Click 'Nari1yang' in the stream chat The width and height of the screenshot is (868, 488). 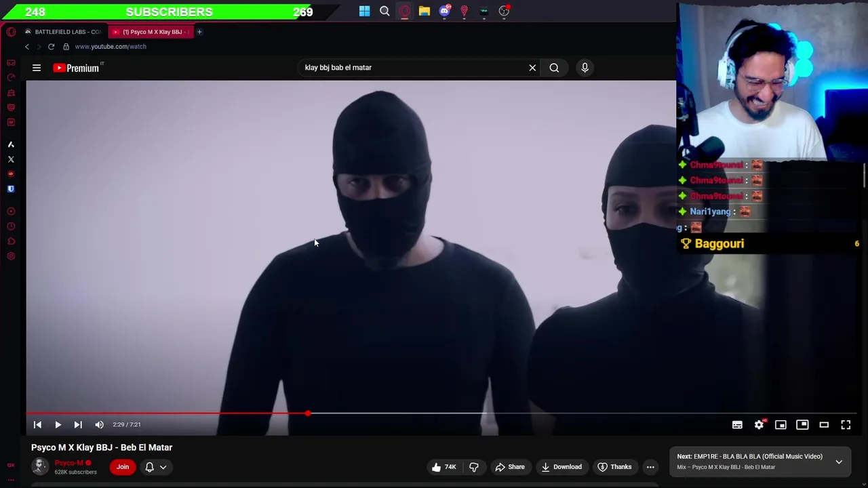[710, 211]
